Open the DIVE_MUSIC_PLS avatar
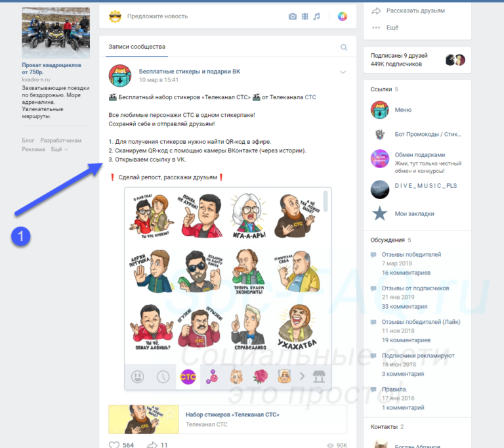The image size is (504, 448). coord(379,189)
